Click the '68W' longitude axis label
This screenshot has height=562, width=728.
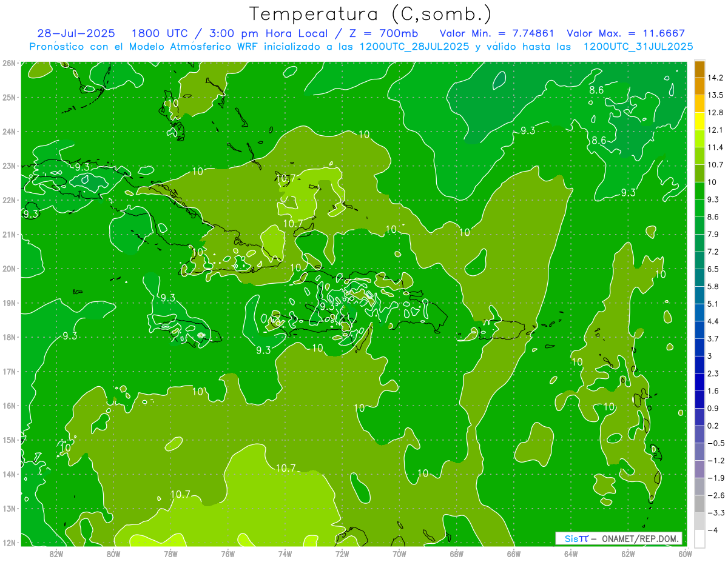click(x=457, y=554)
